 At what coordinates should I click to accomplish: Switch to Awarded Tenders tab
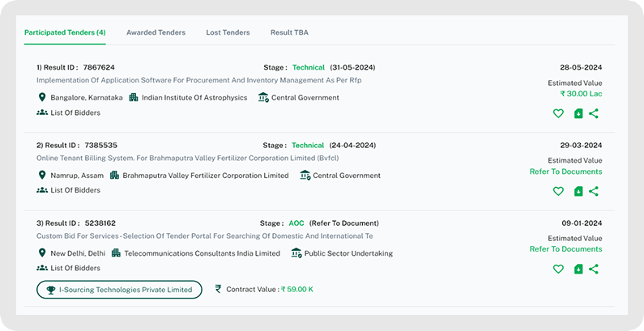click(x=156, y=32)
